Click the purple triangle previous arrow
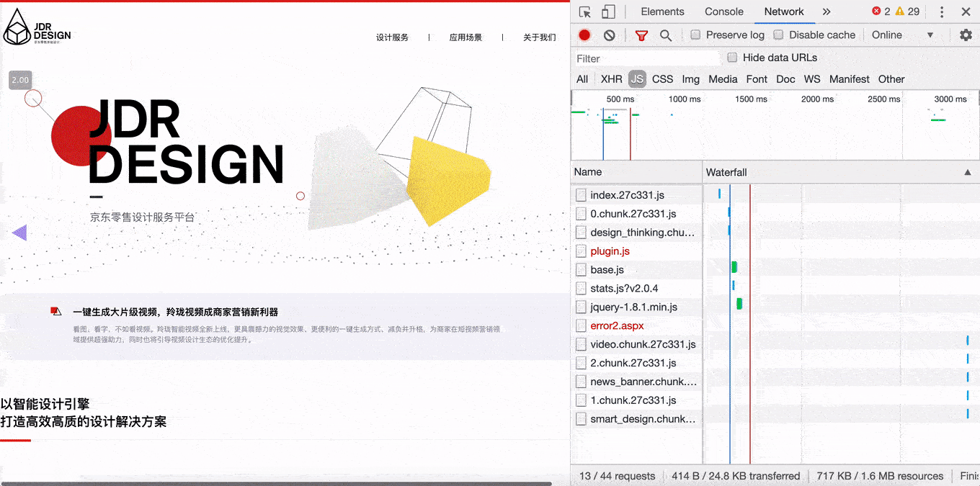The width and height of the screenshot is (980, 486). [19, 233]
